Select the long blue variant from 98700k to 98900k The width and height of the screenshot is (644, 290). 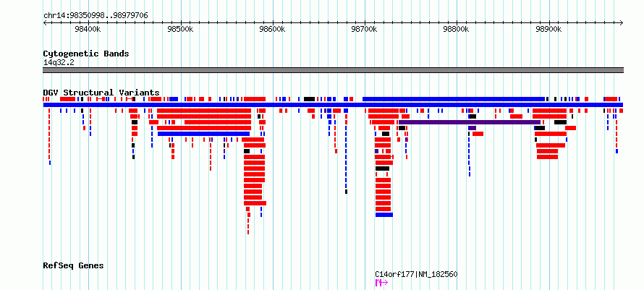[454, 99]
